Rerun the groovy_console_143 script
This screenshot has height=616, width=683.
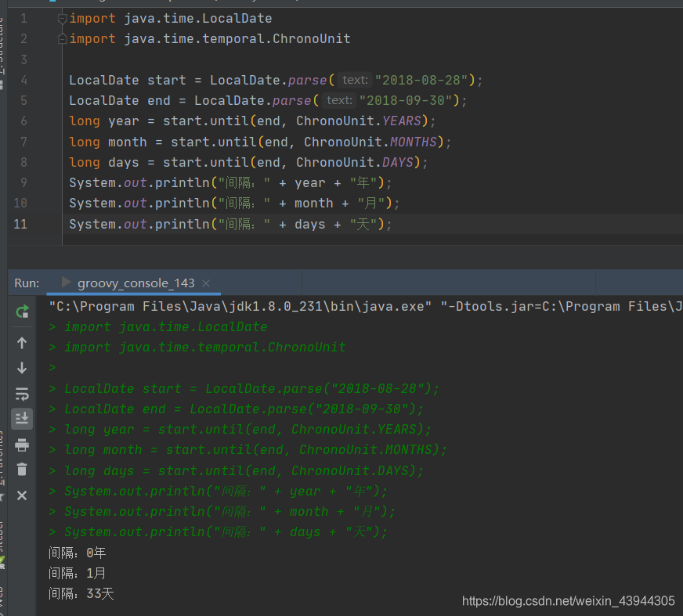(22, 311)
